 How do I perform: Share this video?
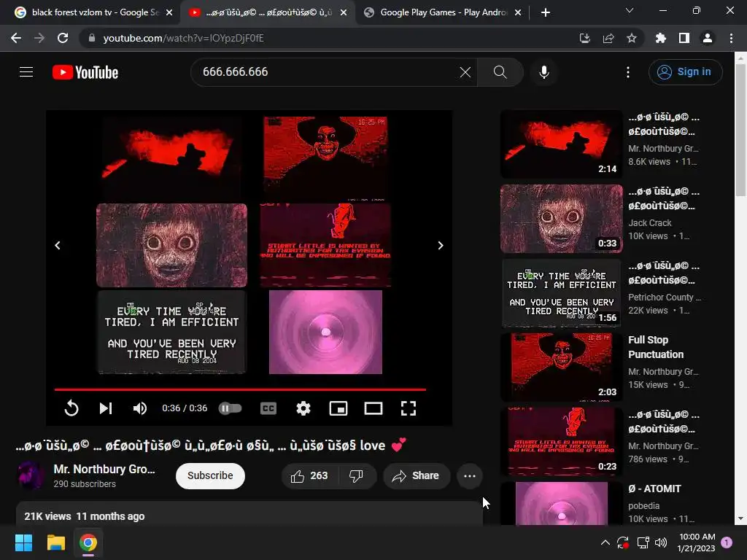click(416, 475)
